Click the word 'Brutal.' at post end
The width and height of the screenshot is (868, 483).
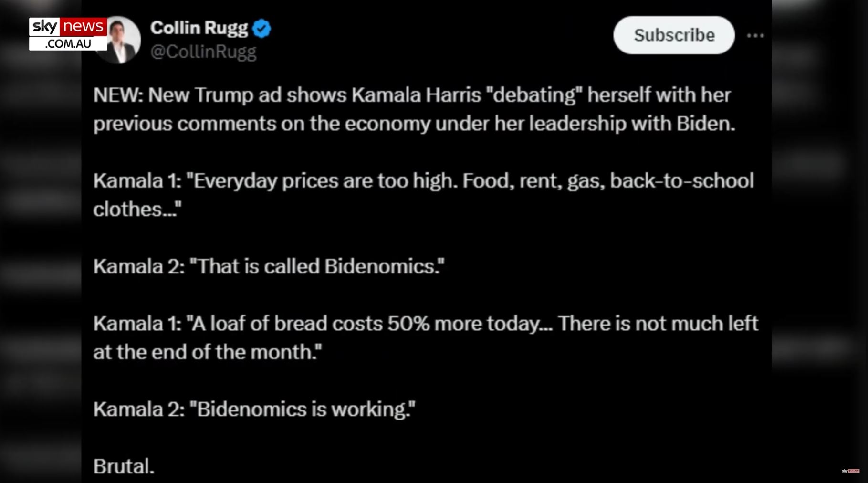pos(124,466)
